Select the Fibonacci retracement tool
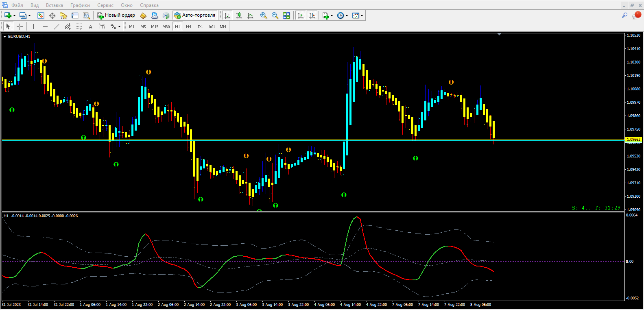This screenshot has width=644, height=310. (x=79, y=26)
